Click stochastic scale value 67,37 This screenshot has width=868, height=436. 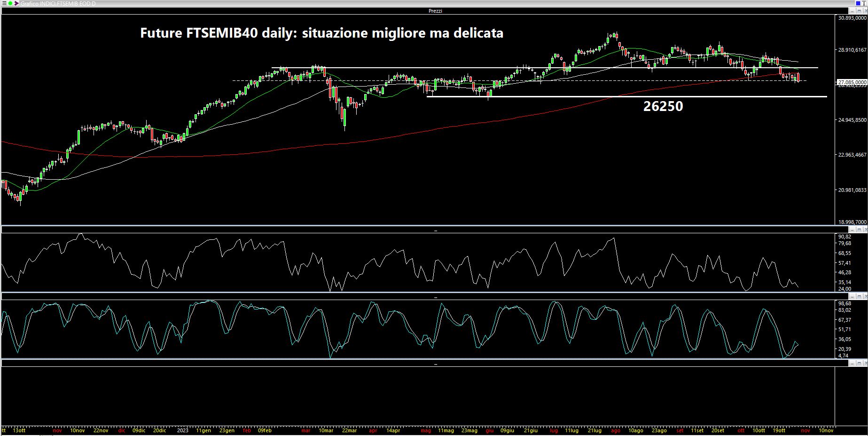pyautogui.click(x=845, y=320)
